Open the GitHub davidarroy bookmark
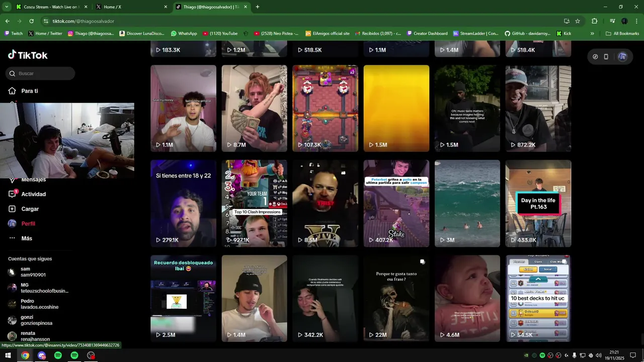 coord(528,34)
